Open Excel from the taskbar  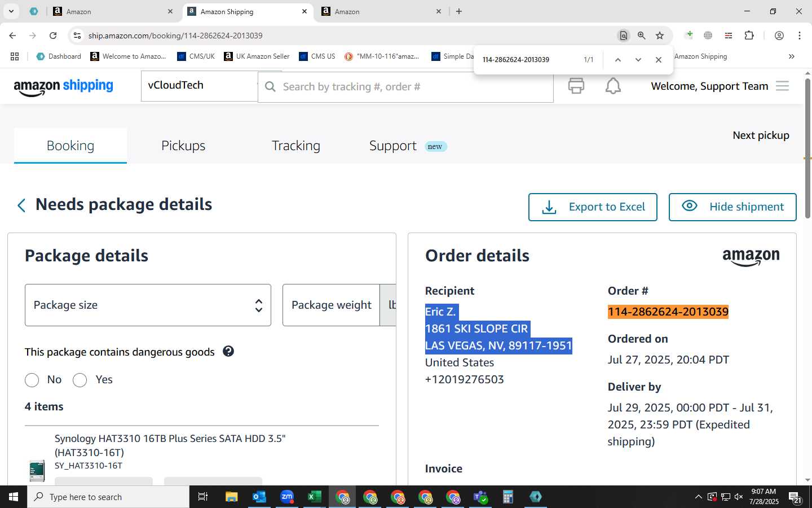(x=315, y=497)
